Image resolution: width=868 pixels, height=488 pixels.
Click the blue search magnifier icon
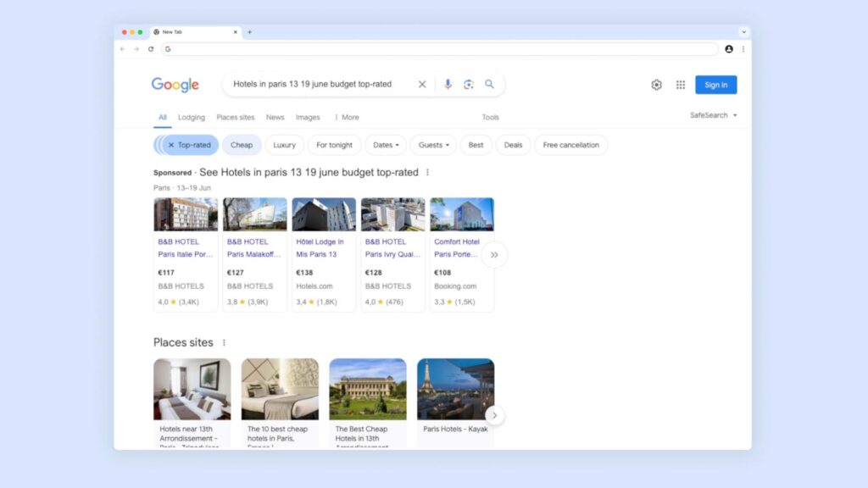click(x=489, y=85)
